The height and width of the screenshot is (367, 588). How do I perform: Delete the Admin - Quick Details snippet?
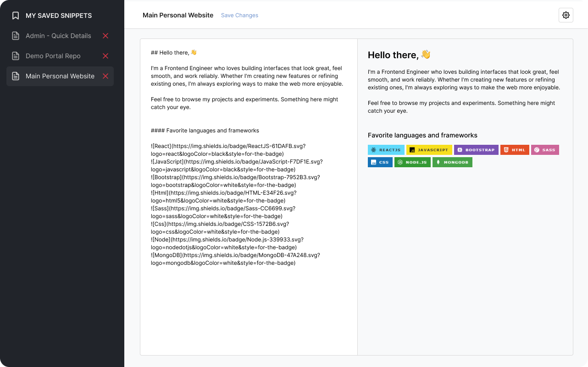105,36
